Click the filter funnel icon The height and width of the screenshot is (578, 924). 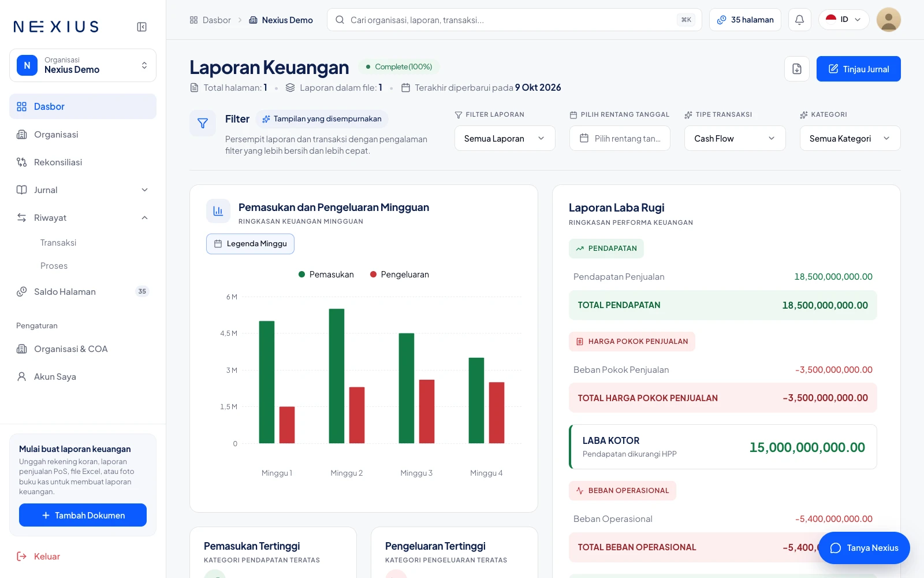pyautogui.click(x=203, y=123)
